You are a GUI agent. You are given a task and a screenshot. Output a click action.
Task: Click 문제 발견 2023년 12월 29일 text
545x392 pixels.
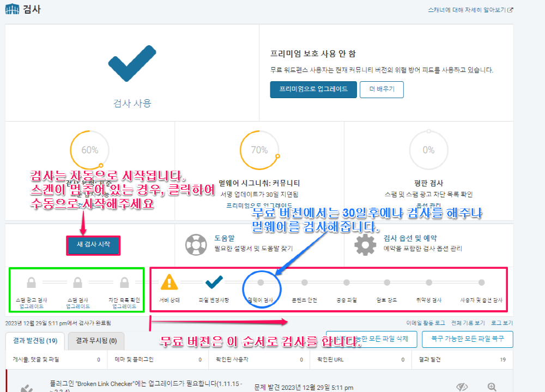coord(304,388)
